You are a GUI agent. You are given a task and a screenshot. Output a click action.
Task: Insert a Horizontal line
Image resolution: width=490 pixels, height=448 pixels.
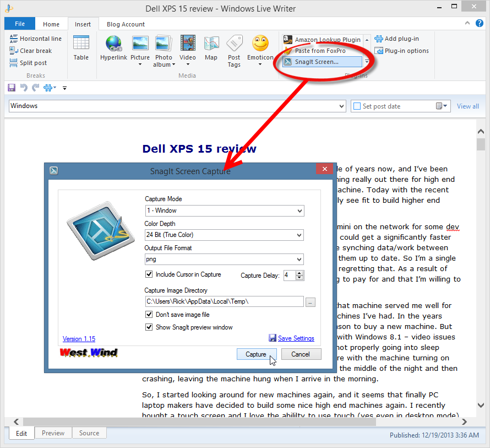pyautogui.click(x=36, y=39)
